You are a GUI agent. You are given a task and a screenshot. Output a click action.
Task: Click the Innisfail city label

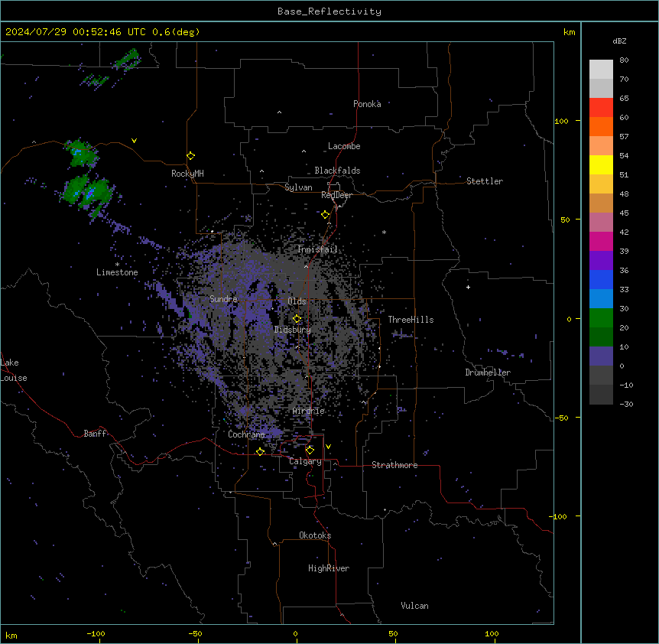(x=317, y=249)
